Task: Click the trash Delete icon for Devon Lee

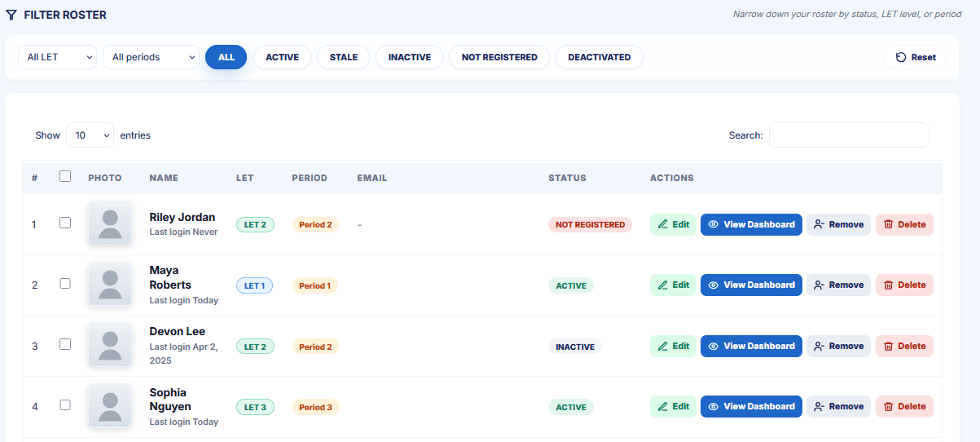Action: tap(889, 346)
